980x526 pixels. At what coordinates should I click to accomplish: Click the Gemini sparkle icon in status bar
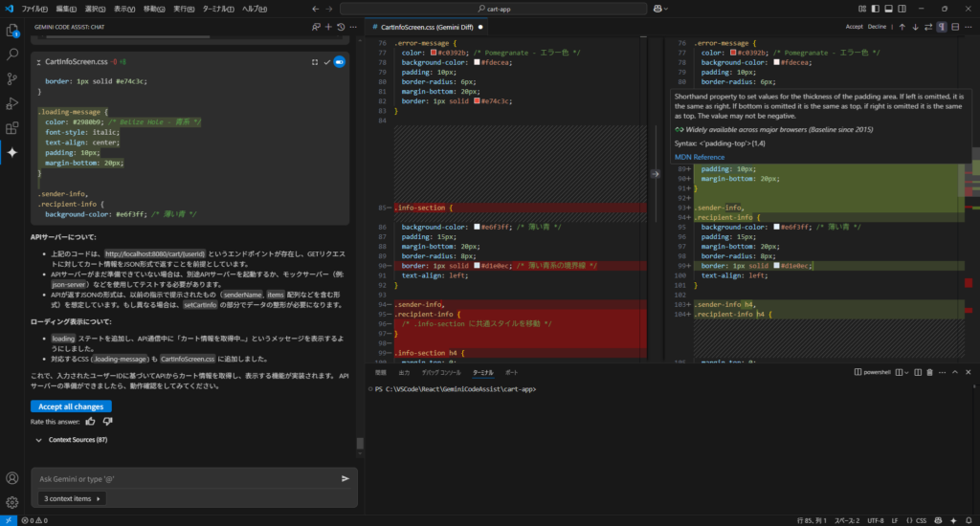953,520
